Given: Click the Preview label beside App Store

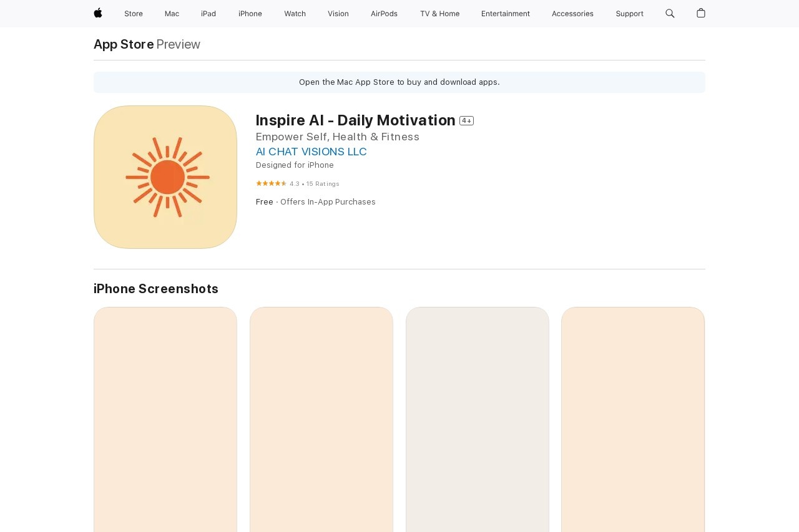Looking at the screenshot, I should click(x=179, y=44).
